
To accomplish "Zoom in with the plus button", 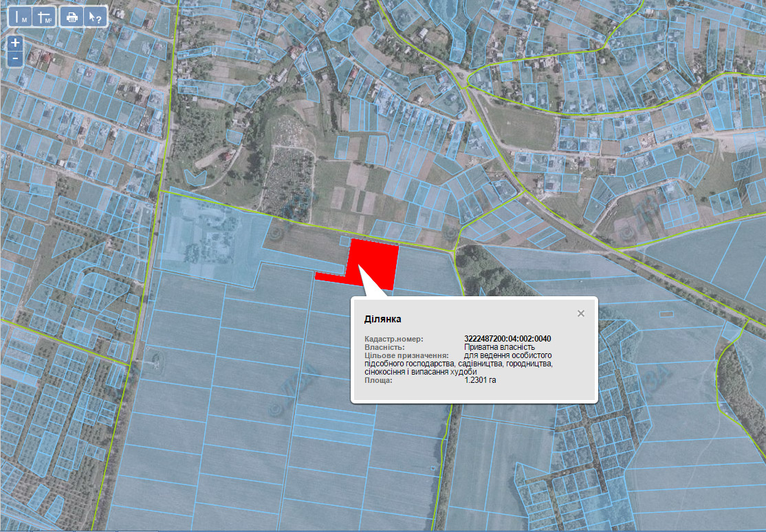I will pyautogui.click(x=15, y=43).
